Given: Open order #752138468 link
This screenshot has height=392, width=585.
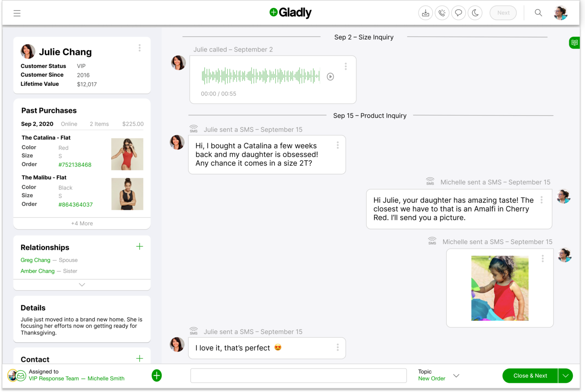Looking at the screenshot, I should click(x=75, y=165).
